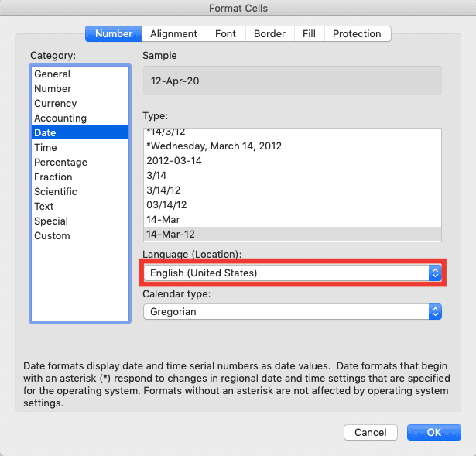This screenshot has height=456, width=476.
Task: Click the Cancel button
Action: click(371, 432)
